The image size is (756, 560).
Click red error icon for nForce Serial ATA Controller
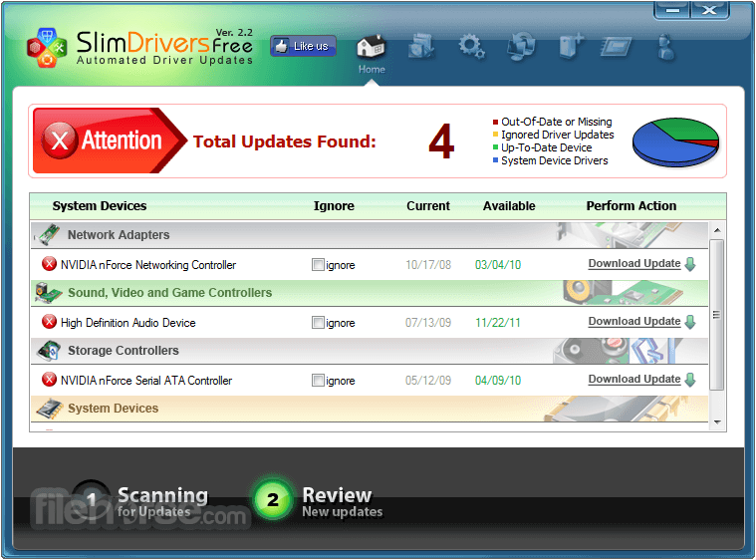coord(49,380)
